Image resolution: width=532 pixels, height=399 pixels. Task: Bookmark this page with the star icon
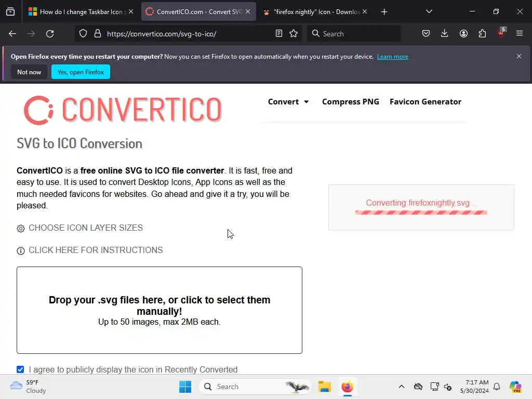294,34
